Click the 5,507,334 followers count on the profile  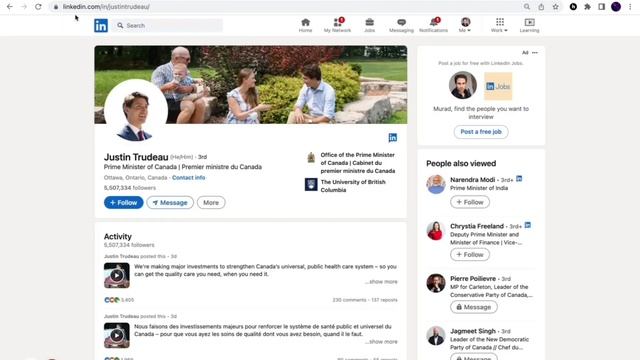tap(130, 188)
